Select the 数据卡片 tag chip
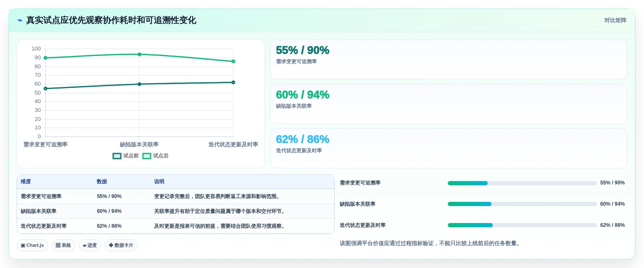Viewport: 644px width, 268px height. (x=121, y=246)
